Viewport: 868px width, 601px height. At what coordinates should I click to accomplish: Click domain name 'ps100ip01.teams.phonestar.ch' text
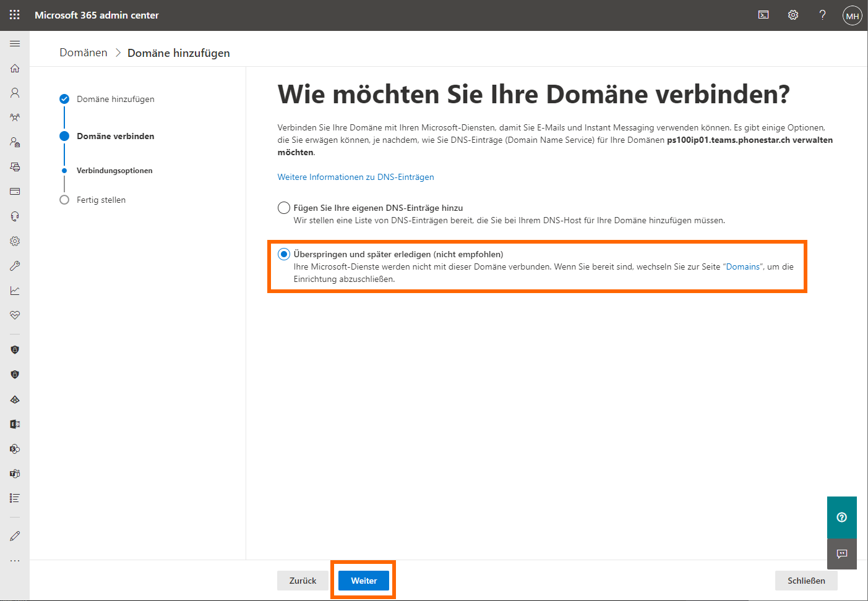[x=728, y=140]
